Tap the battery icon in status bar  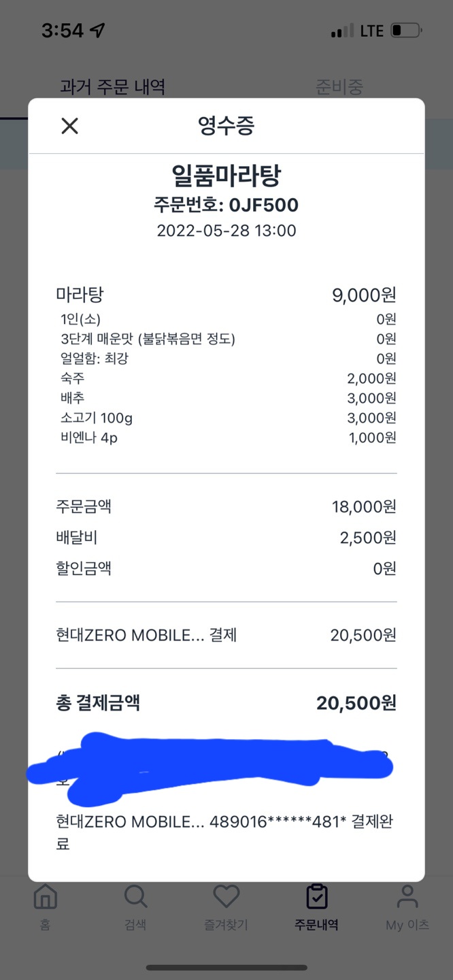(x=406, y=31)
